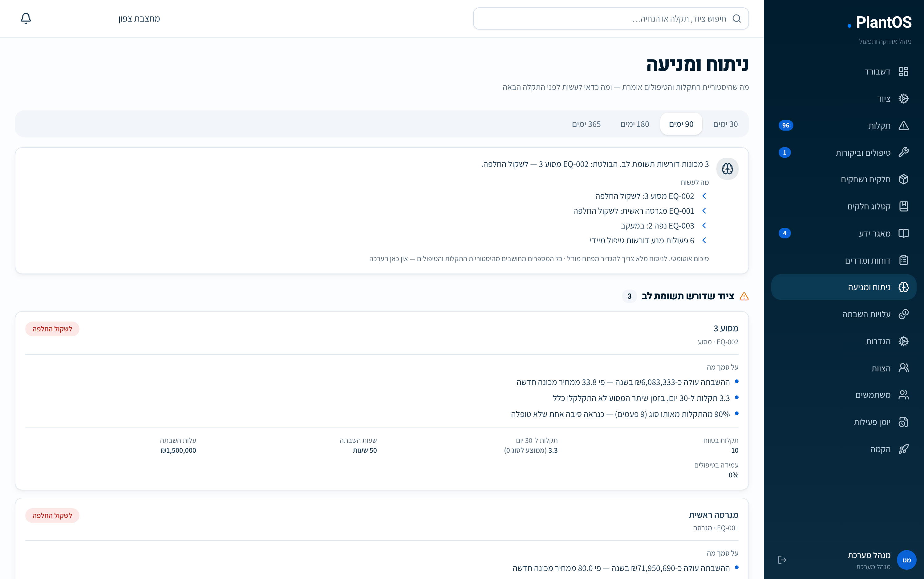Click the 4 badge next to מאגר ידע
924x579 pixels.
784,233
